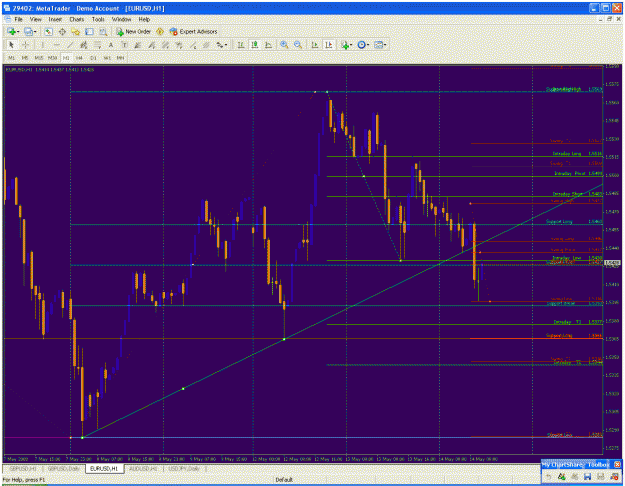The image size is (625, 486).
Task: Open the Navigator panel
Action: pyautogui.click(x=75, y=31)
